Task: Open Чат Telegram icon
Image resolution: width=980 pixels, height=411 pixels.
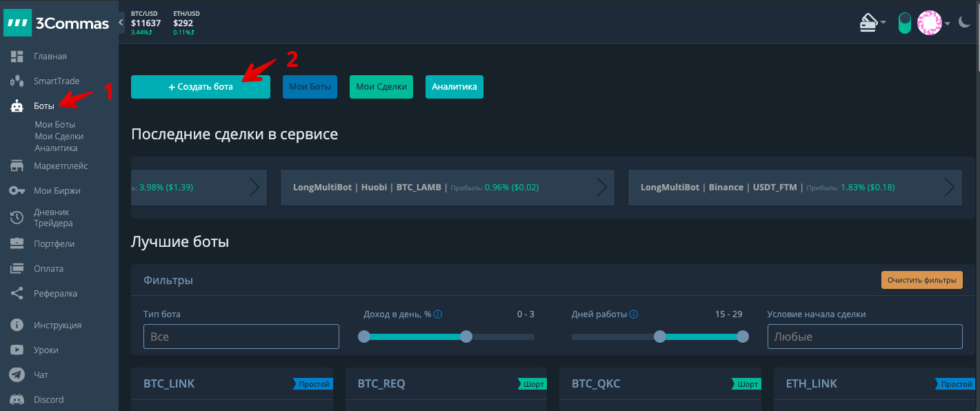Action: coord(17,375)
